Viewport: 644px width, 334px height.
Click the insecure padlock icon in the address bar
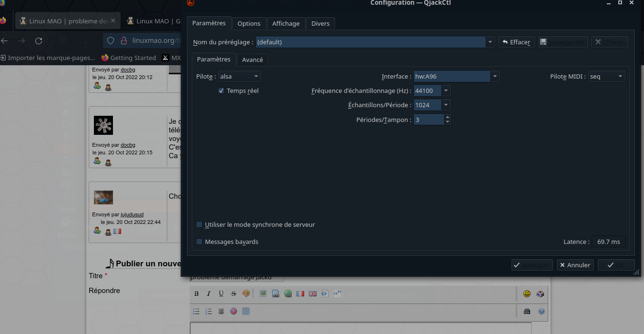(x=123, y=41)
